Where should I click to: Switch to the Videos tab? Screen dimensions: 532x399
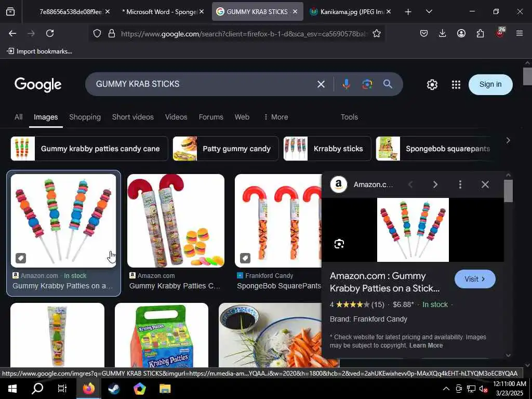click(x=176, y=117)
